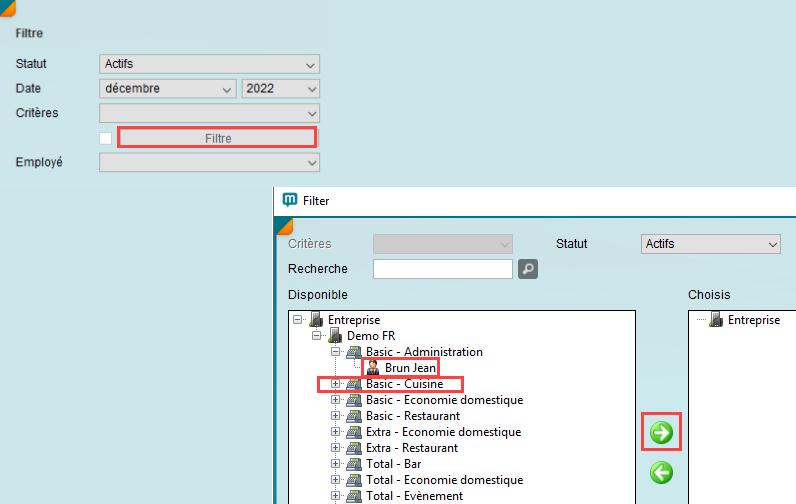
Task: Click the Recherche text field
Action: pos(442,268)
